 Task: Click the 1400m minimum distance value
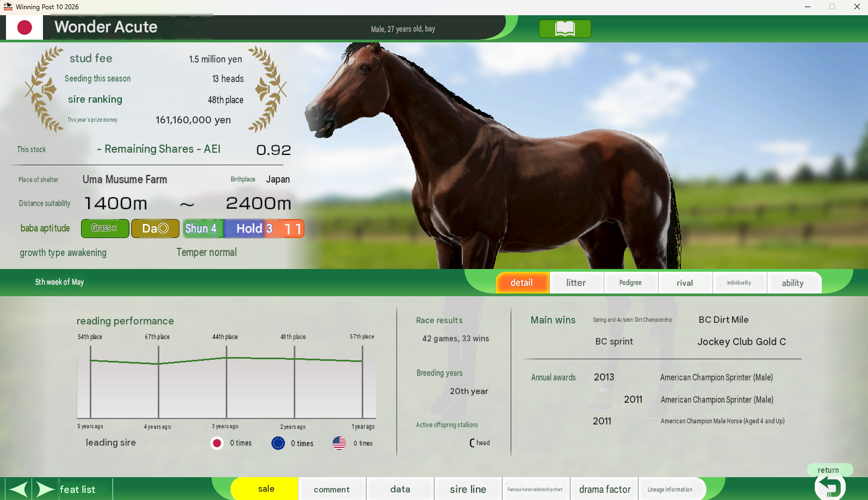pyautogui.click(x=116, y=203)
